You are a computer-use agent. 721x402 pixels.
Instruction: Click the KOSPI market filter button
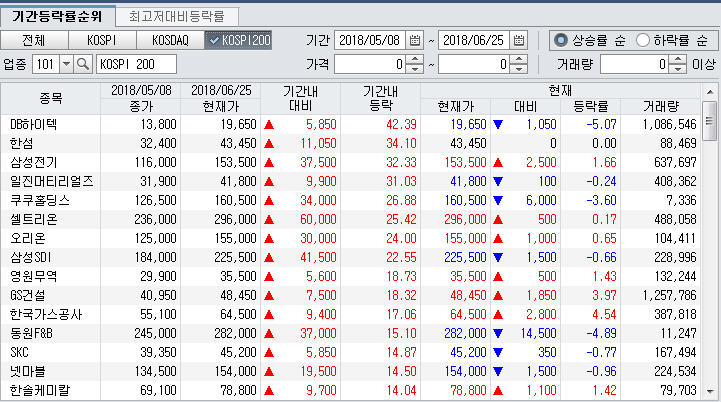coord(101,40)
